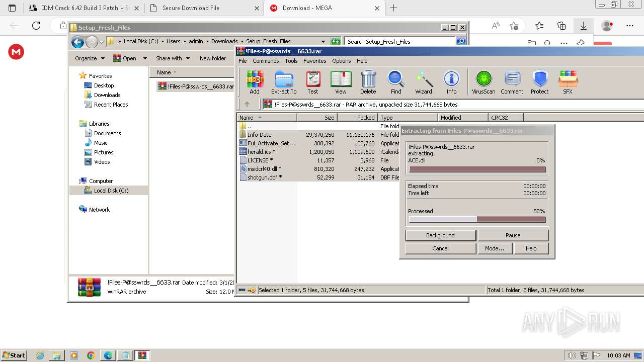The image size is (644, 362).
Task: Open Chrome from the taskbar
Action: (91, 355)
